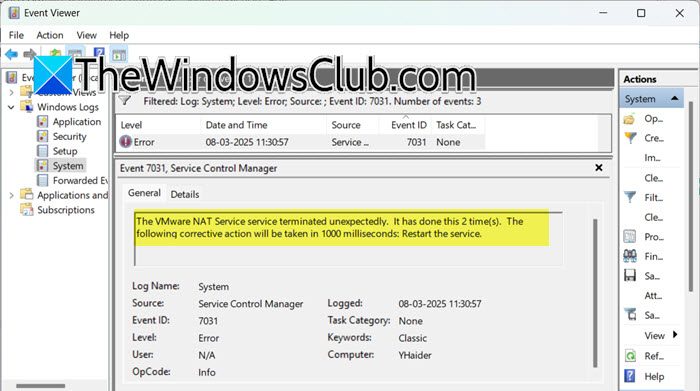The width and height of the screenshot is (700, 391).
Task: Click the Setup log icon in tree
Action: (42, 151)
